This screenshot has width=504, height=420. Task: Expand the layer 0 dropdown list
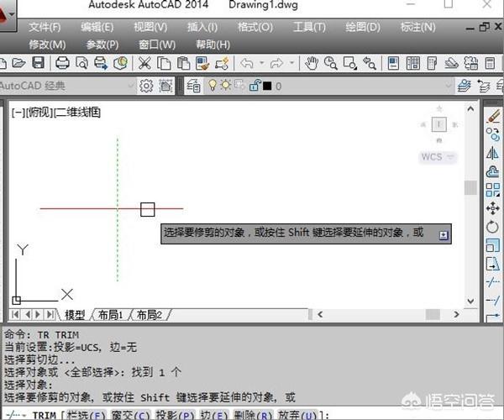(x=449, y=86)
